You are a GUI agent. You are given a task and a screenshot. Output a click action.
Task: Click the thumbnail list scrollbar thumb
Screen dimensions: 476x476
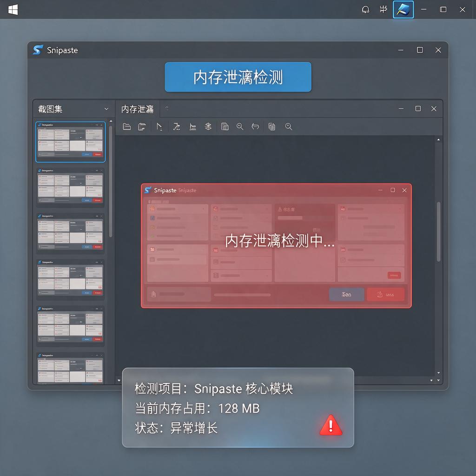tap(111, 181)
